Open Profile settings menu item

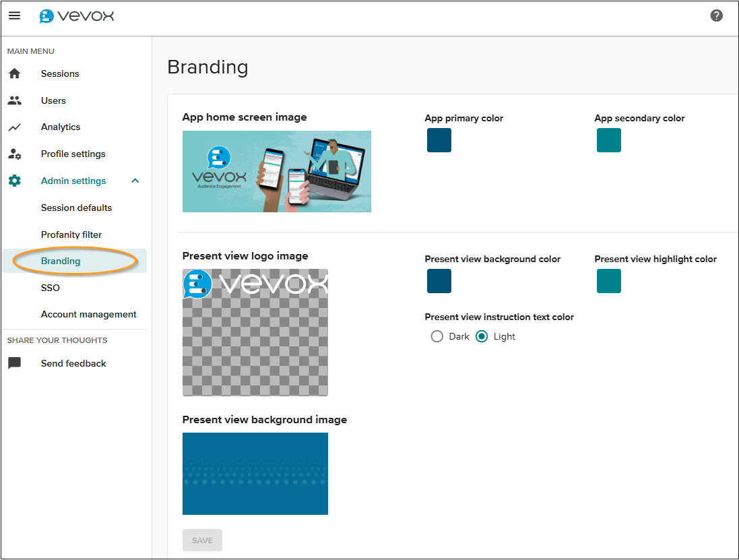tap(73, 154)
